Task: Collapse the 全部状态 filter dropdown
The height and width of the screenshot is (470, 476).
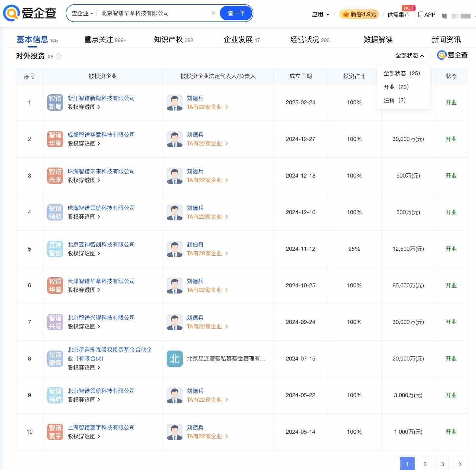Action: coord(409,56)
